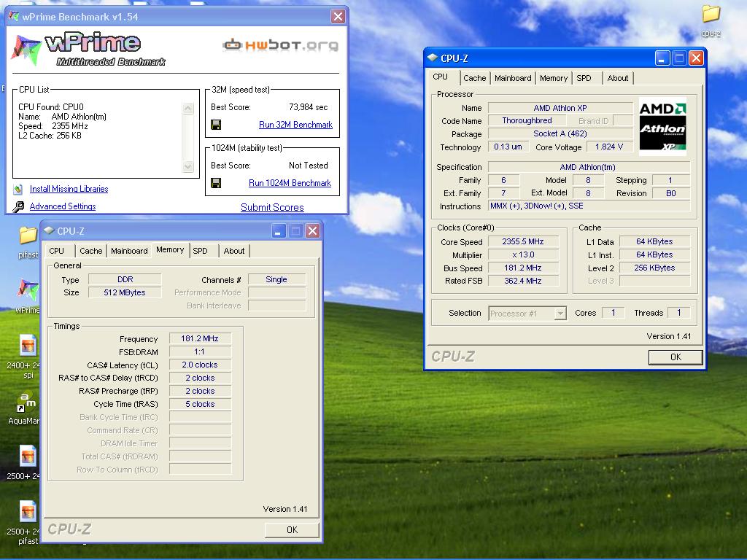Click the CPU-Z title icon in CPU window
Screen dimensions: 747x560
pos(432,58)
